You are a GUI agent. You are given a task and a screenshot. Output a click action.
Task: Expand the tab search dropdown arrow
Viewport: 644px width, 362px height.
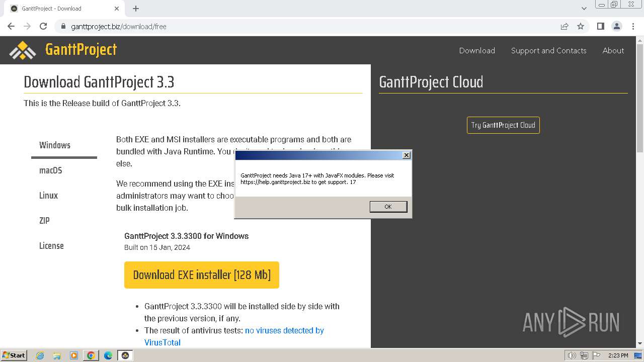tap(584, 9)
